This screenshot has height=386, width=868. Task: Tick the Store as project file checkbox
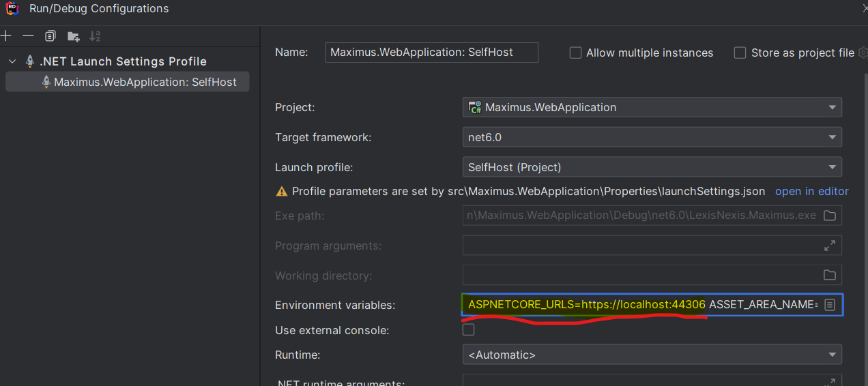[740, 53]
